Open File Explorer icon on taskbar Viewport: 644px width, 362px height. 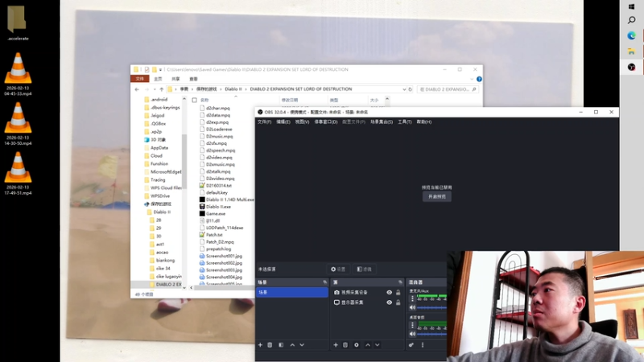click(632, 51)
